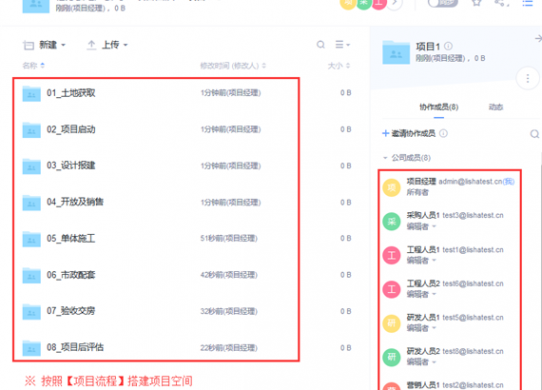Viewport: 542px width, 390px height.
Task: Click 邀请协作成员 to invite members
Action: pos(409,133)
